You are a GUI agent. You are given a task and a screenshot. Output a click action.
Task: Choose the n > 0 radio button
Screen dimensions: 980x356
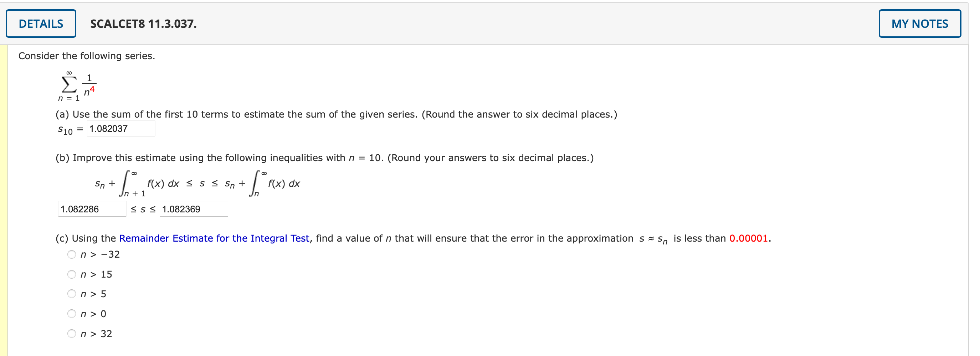pos(72,313)
